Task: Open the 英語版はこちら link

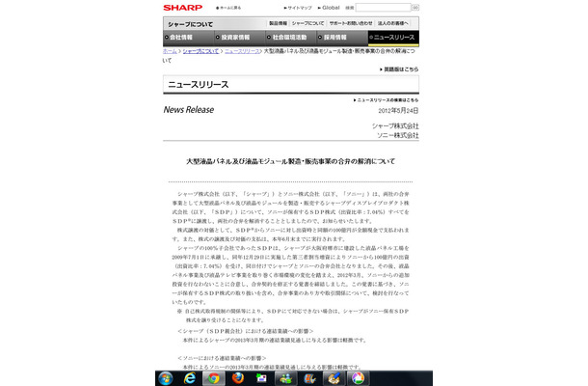Action: 399,69
